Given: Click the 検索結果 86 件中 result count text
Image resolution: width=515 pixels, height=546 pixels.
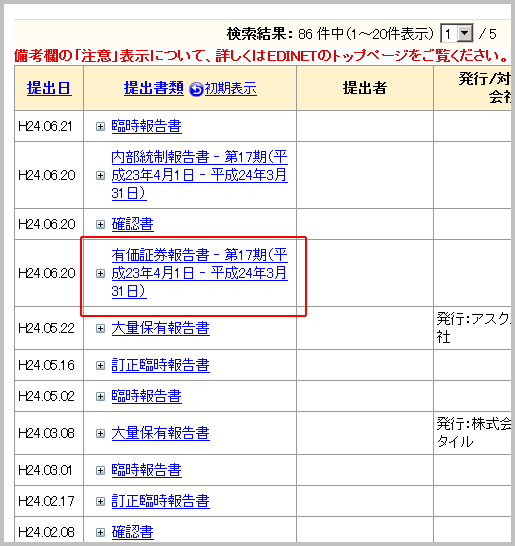Looking at the screenshot, I should click(x=330, y=34).
